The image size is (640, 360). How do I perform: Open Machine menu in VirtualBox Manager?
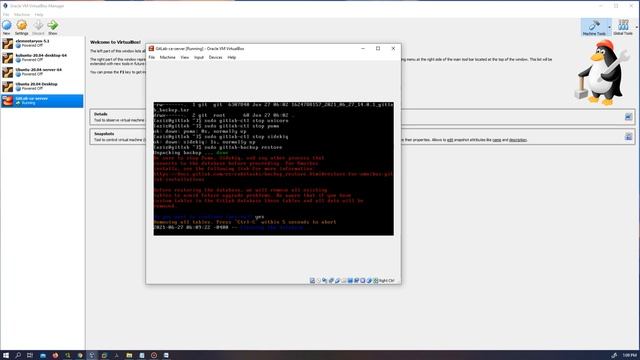coord(22,14)
